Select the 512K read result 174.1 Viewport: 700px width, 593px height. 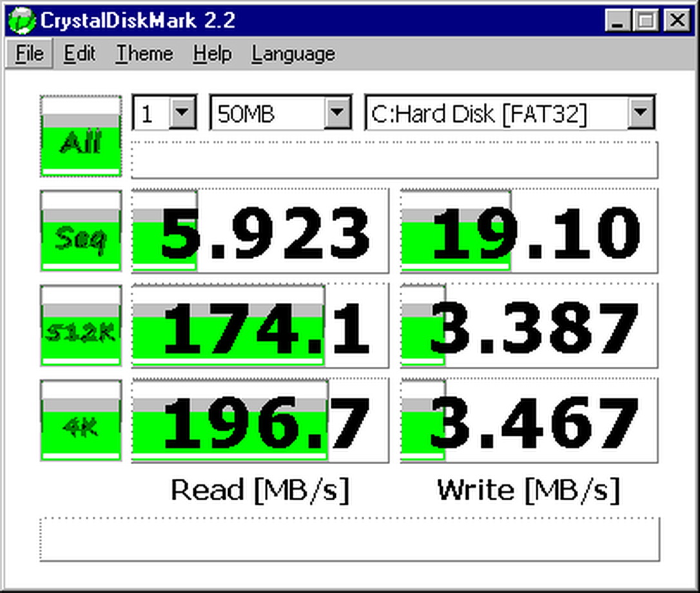click(260, 326)
